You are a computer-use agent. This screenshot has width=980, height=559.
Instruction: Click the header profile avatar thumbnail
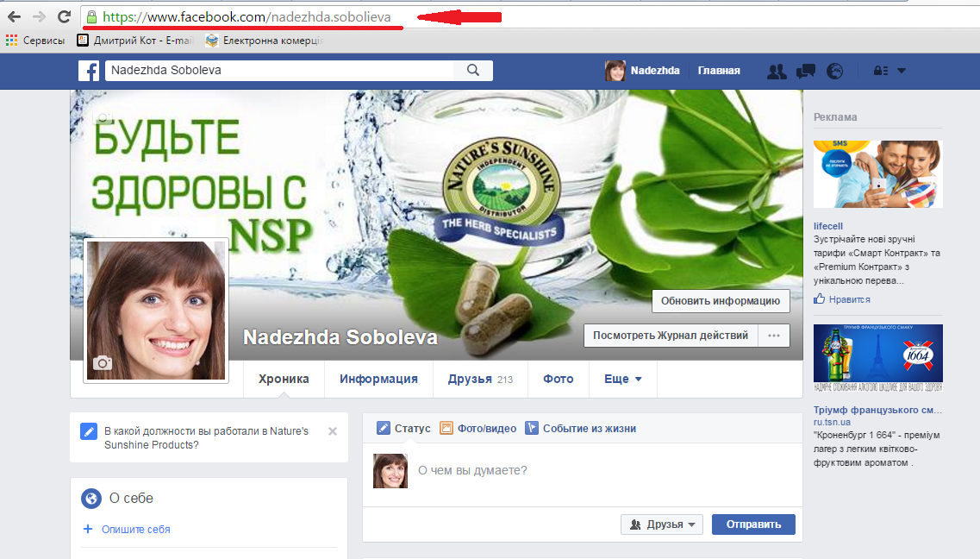point(615,71)
